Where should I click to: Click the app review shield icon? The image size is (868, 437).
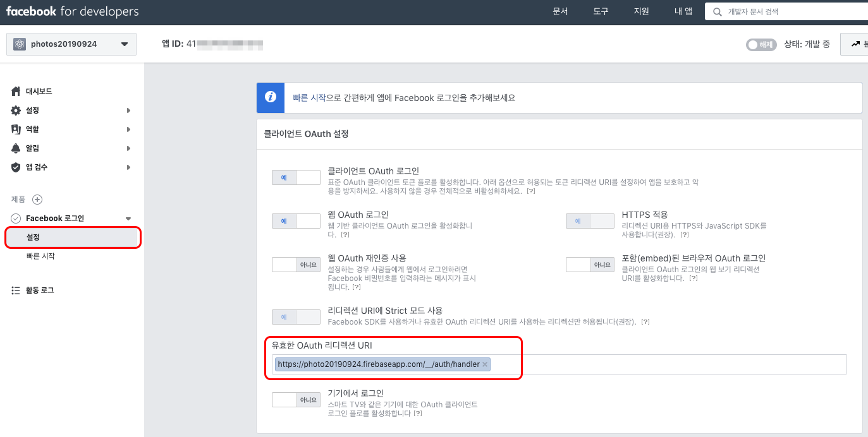pyautogui.click(x=16, y=167)
